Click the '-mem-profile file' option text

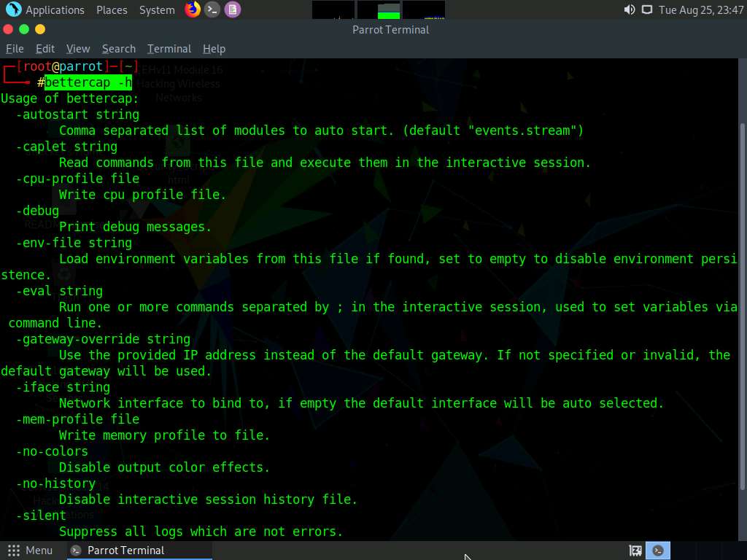[x=77, y=419]
